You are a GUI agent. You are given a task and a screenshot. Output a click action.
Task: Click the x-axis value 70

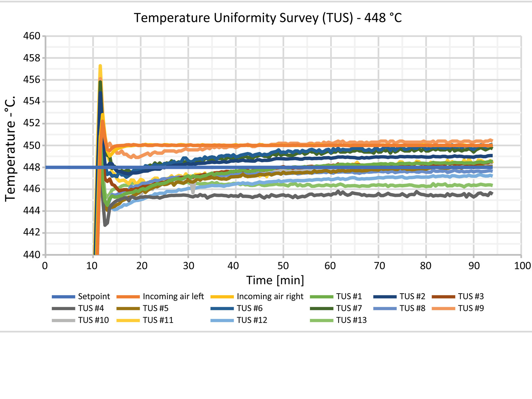click(x=379, y=266)
